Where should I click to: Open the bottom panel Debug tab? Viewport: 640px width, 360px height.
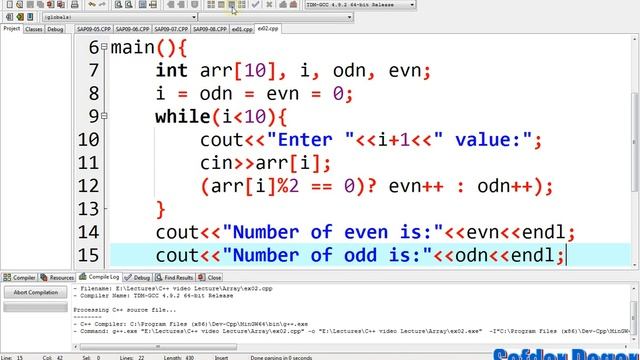click(x=138, y=278)
